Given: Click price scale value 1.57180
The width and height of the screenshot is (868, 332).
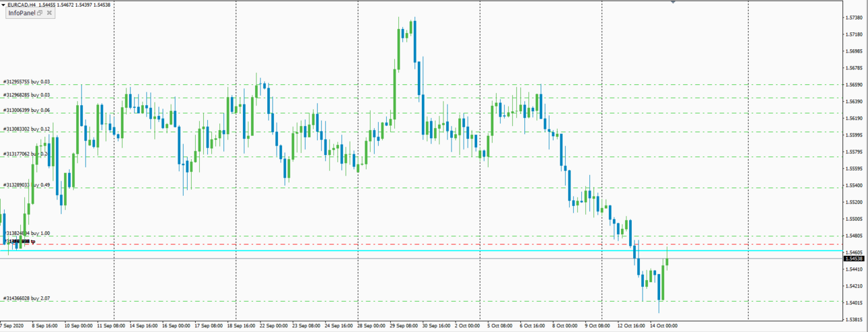Looking at the screenshot, I should [x=855, y=34].
